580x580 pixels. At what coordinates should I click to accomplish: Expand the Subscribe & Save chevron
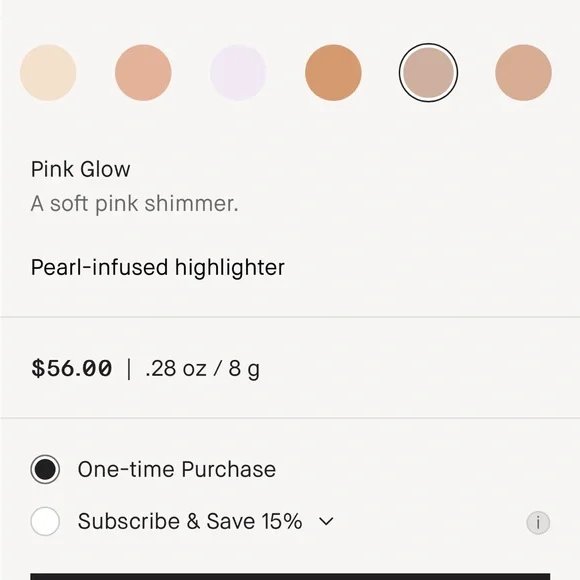click(x=326, y=522)
